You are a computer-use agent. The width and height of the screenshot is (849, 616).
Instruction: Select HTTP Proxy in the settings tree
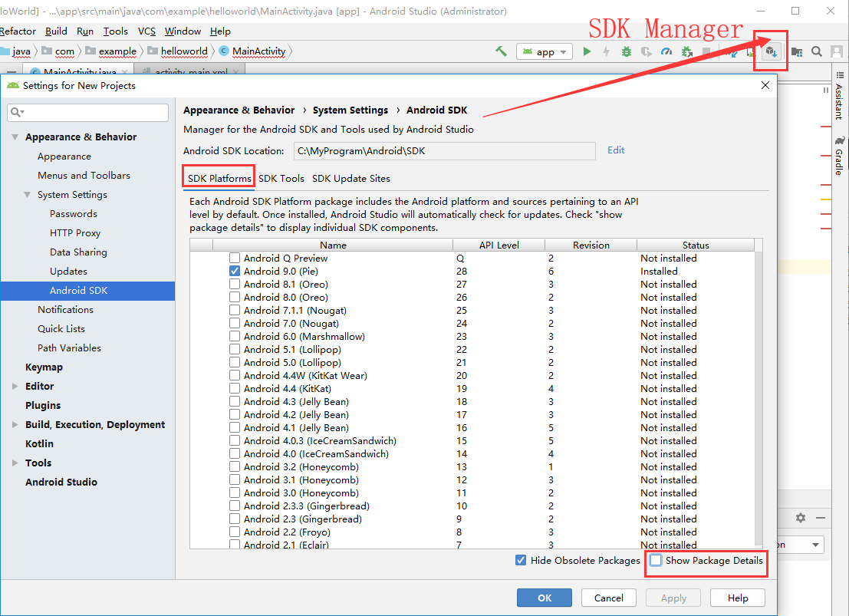click(x=74, y=233)
